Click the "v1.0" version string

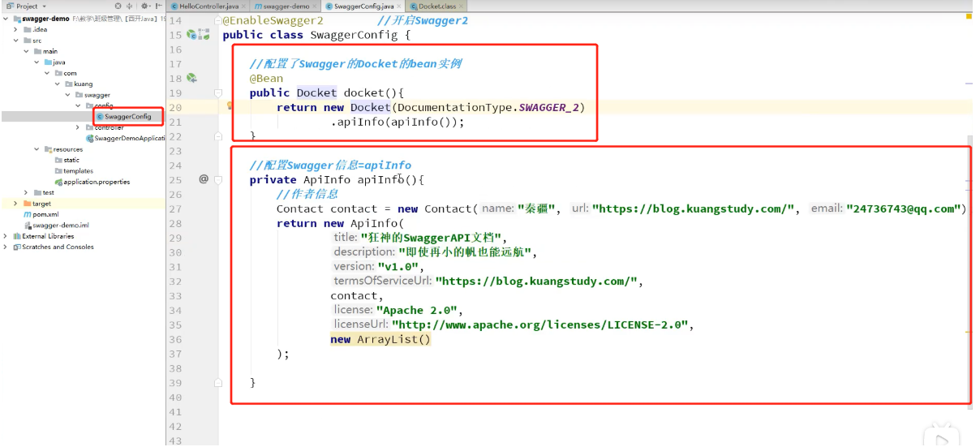(399, 266)
